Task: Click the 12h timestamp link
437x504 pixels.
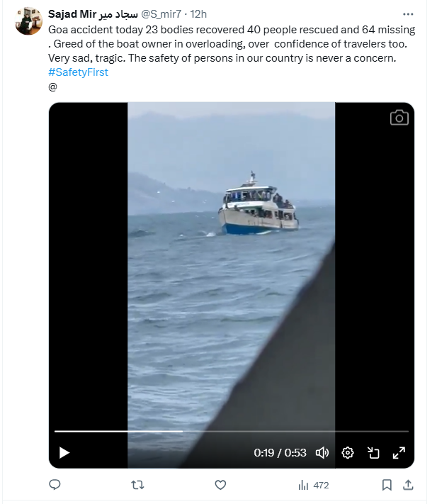Action: point(198,14)
